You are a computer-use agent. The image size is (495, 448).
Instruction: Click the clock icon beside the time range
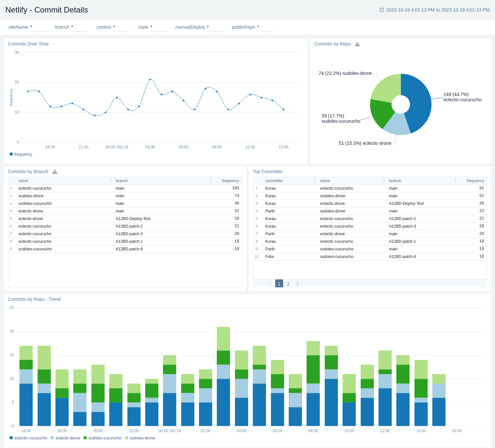pyautogui.click(x=381, y=10)
